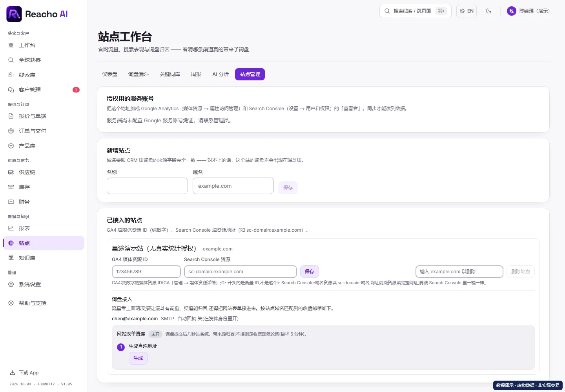Click the 站点 globe icon in sidebar
565x392 pixels.
pyautogui.click(x=11, y=243)
